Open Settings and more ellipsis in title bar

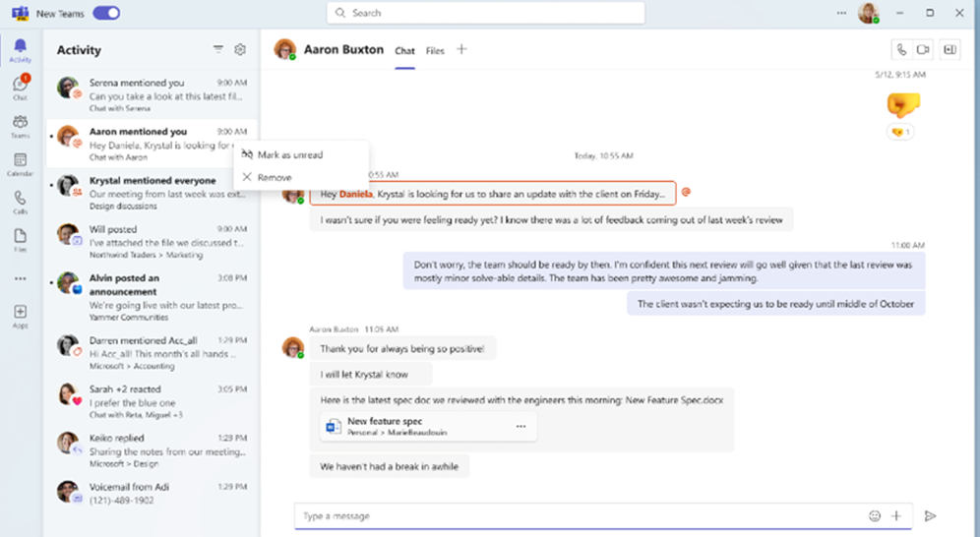tap(841, 13)
